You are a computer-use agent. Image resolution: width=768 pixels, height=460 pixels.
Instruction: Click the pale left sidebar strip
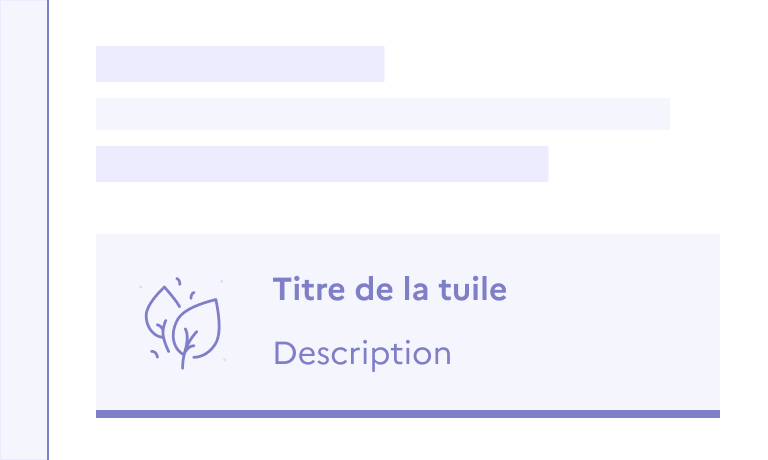[23, 230]
